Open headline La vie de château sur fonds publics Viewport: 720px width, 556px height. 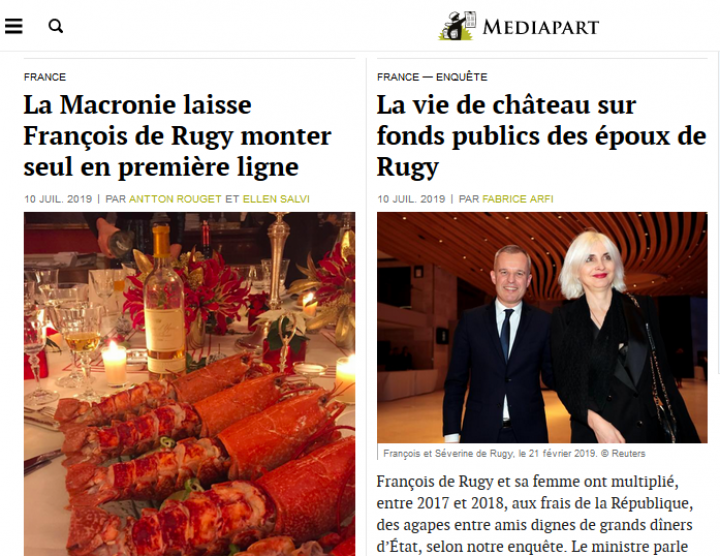click(x=541, y=135)
